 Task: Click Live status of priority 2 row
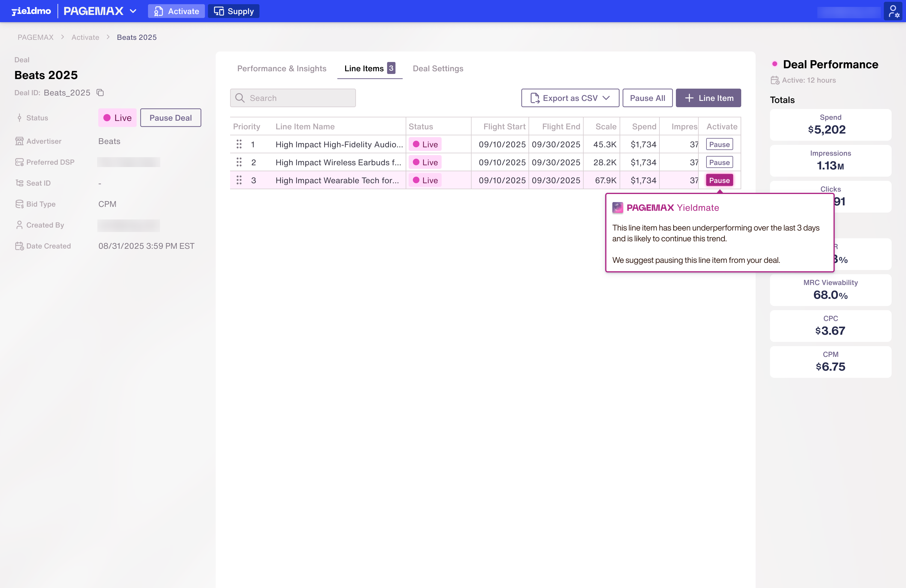tap(425, 162)
